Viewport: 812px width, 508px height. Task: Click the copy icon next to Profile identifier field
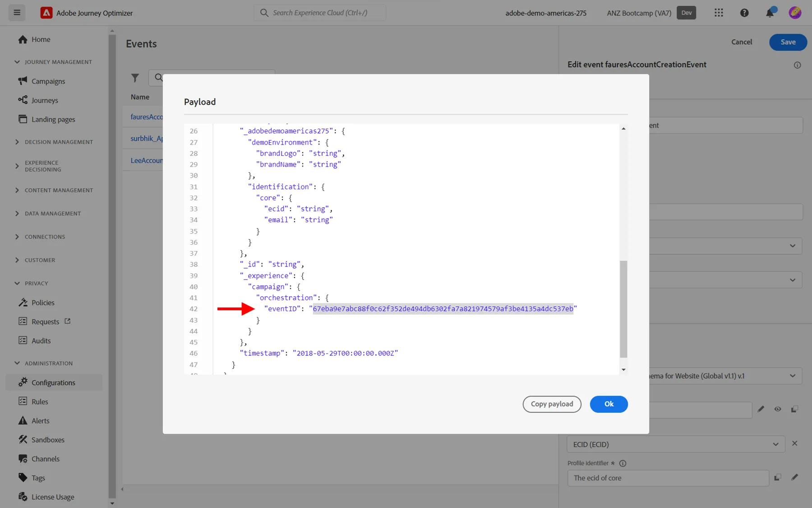[778, 477]
